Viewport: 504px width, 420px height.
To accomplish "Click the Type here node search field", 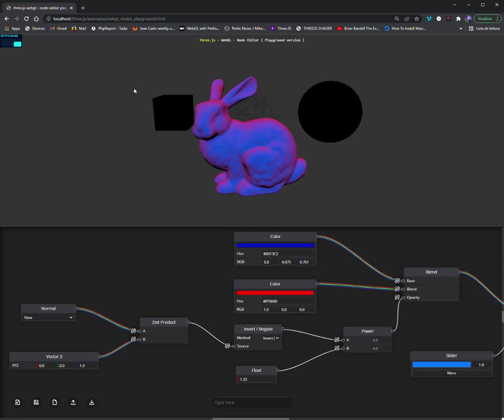I will [x=252, y=402].
